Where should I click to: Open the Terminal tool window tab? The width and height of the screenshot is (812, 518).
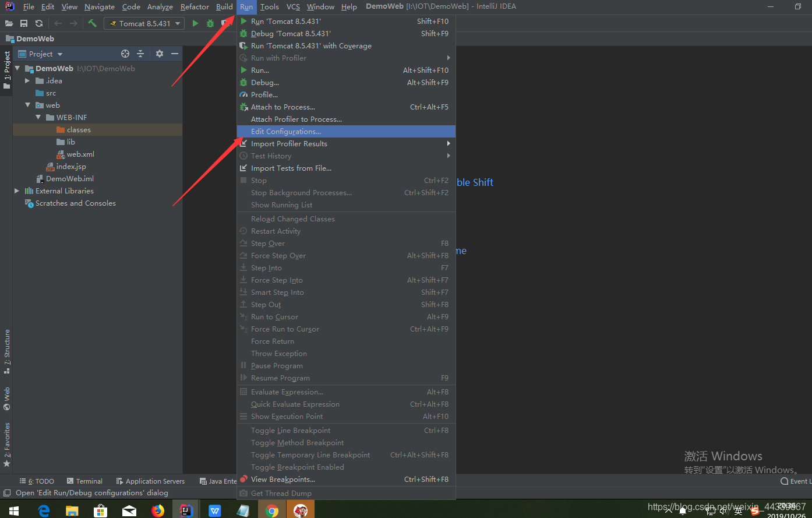[x=84, y=481]
